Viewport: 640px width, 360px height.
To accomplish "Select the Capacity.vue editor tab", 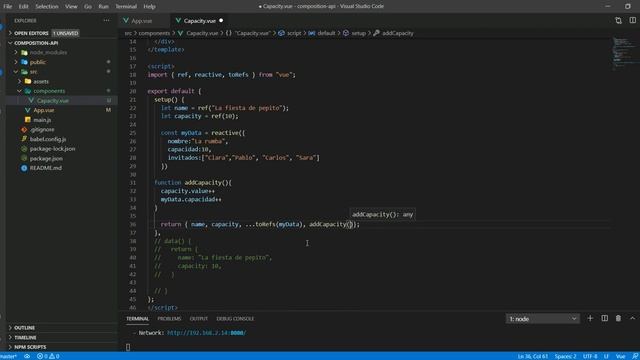I will pos(199,20).
